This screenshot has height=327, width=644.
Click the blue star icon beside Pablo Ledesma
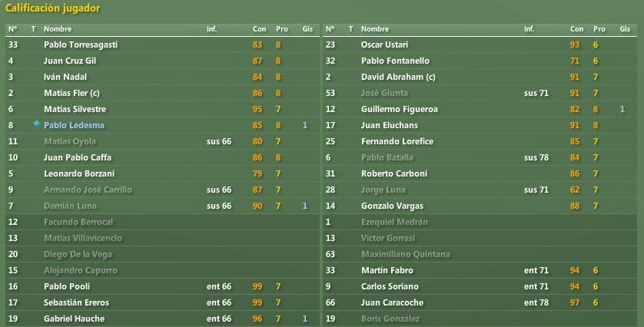click(37, 124)
